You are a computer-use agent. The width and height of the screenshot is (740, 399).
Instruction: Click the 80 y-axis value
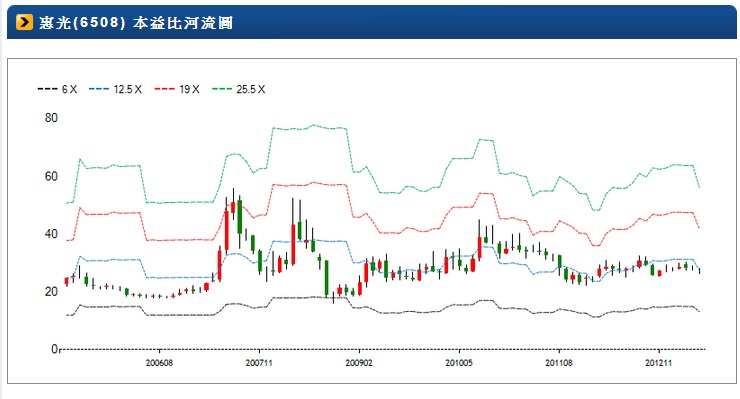coord(51,118)
